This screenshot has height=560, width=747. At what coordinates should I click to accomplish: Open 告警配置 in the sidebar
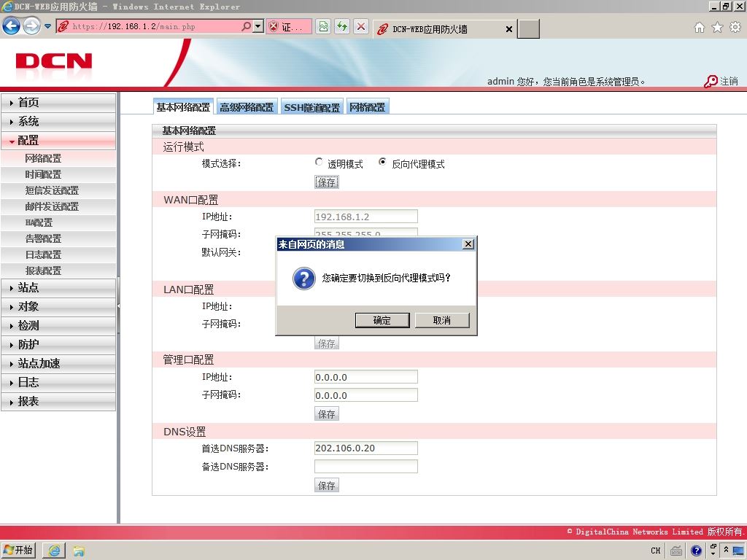[58, 238]
